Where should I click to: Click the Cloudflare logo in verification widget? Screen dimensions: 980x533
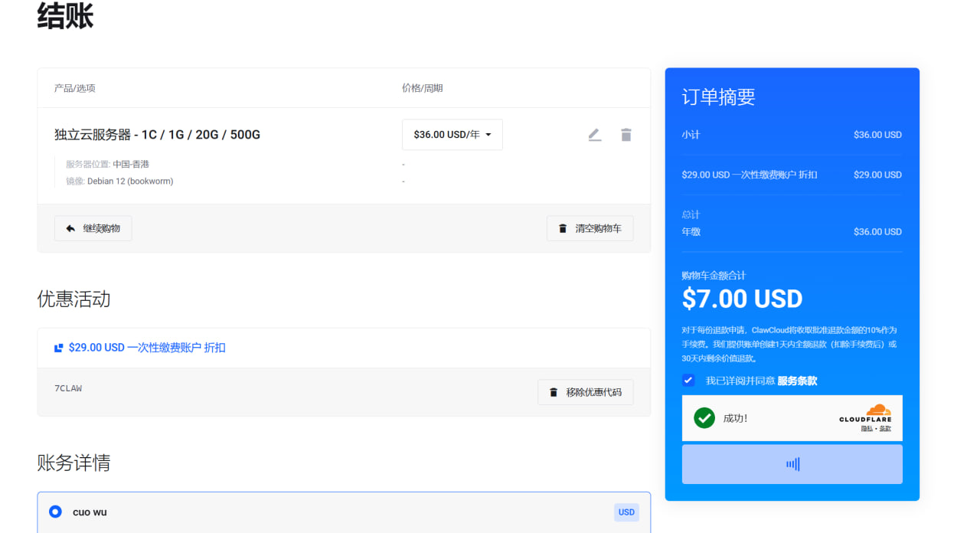(866, 414)
